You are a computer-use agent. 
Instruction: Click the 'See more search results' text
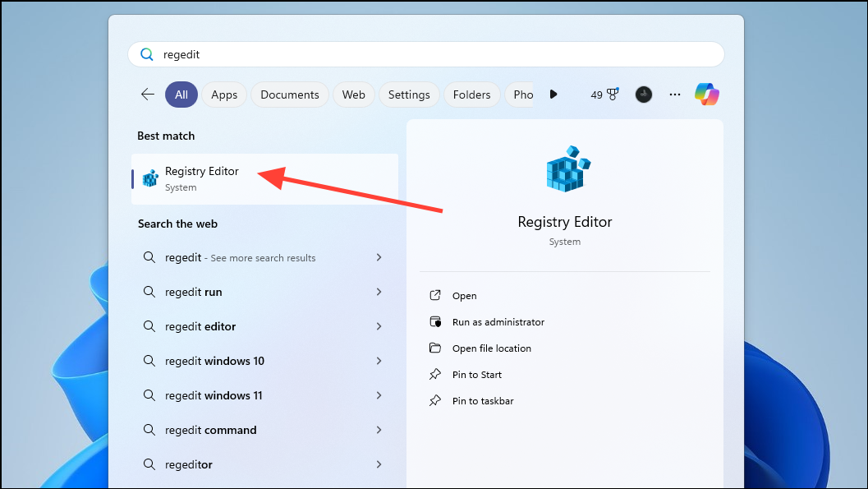coord(263,258)
